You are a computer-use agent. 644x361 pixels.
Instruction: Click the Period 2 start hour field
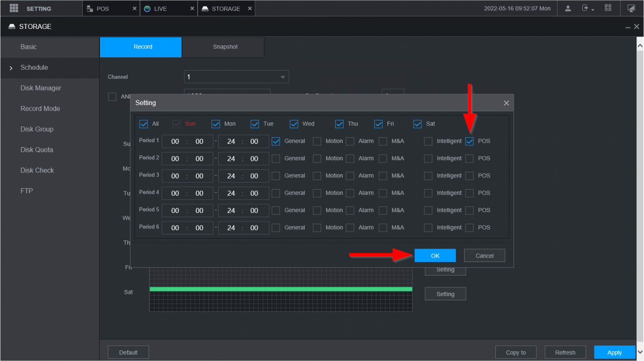(x=175, y=159)
